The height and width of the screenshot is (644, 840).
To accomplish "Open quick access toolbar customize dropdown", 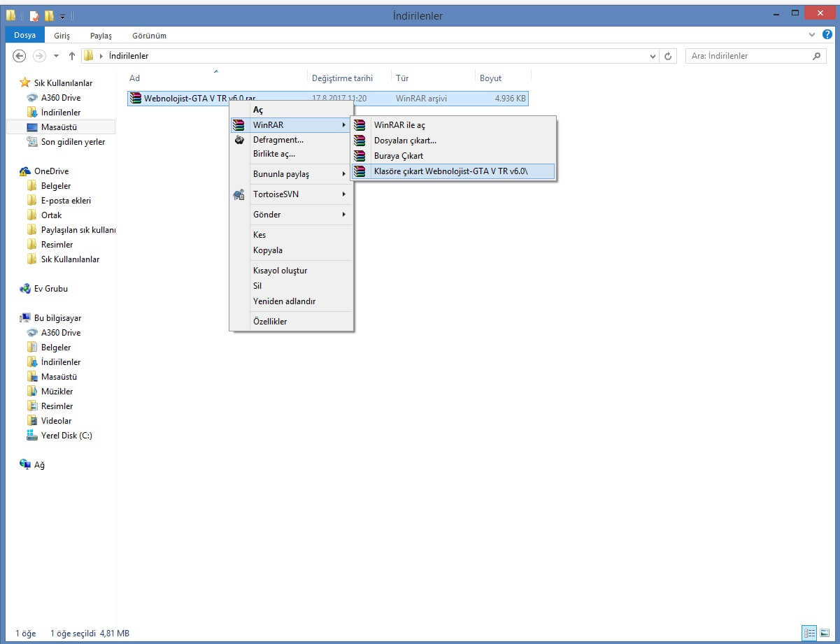I will pyautogui.click(x=63, y=16).
